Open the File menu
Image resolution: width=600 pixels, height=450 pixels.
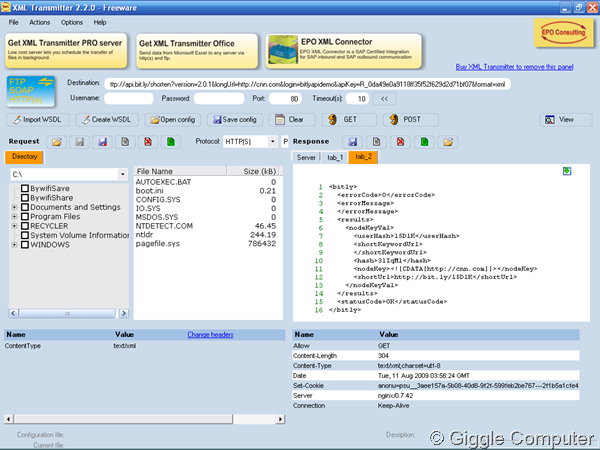pyautogui.click(x=13, y=23)
